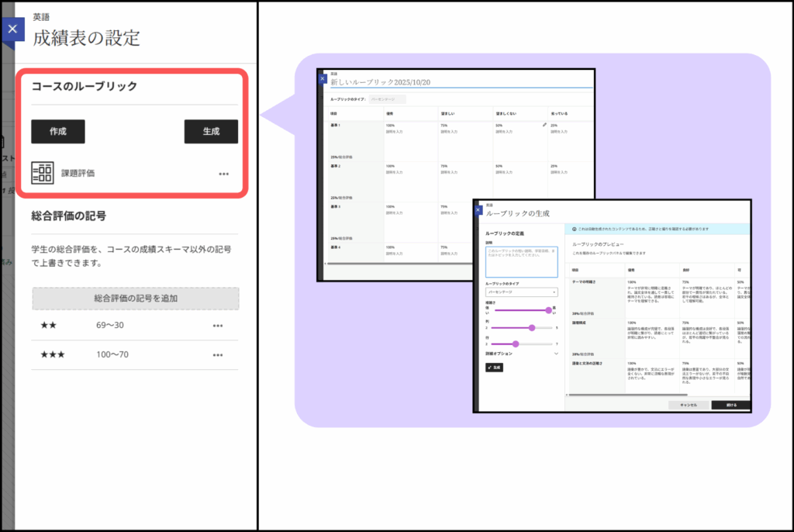Screen dimensions: 794x532
Task: Open the ルーブリックのタイプ パーセンテージ dropdown
Action: click(521, 292)
